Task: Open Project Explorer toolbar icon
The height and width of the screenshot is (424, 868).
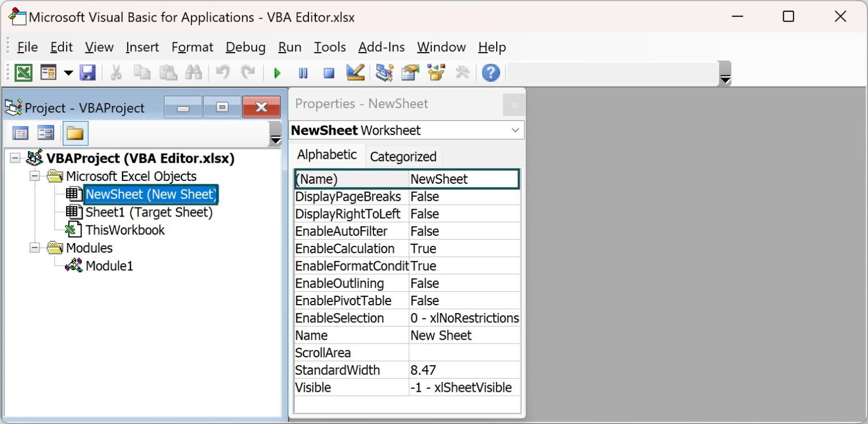Action: tap(384, 72)
